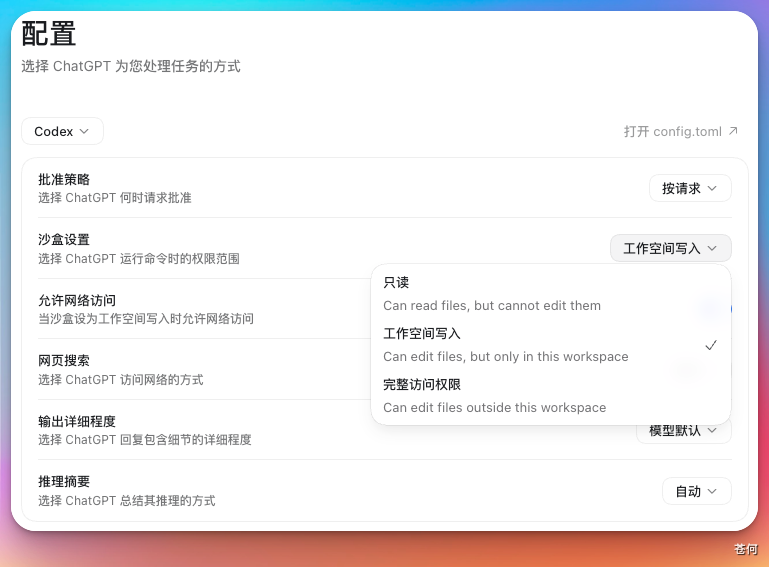Screen dimensions: 769x567
Task: Open the 批准策略 dropdown showing 按请求
Action: tap(690, 188)
